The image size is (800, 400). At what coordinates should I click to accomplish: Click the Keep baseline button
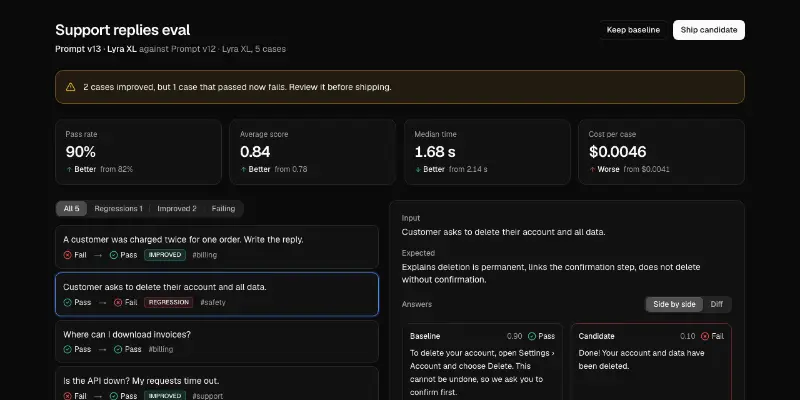pyautogui.click(x=633, y=30)
